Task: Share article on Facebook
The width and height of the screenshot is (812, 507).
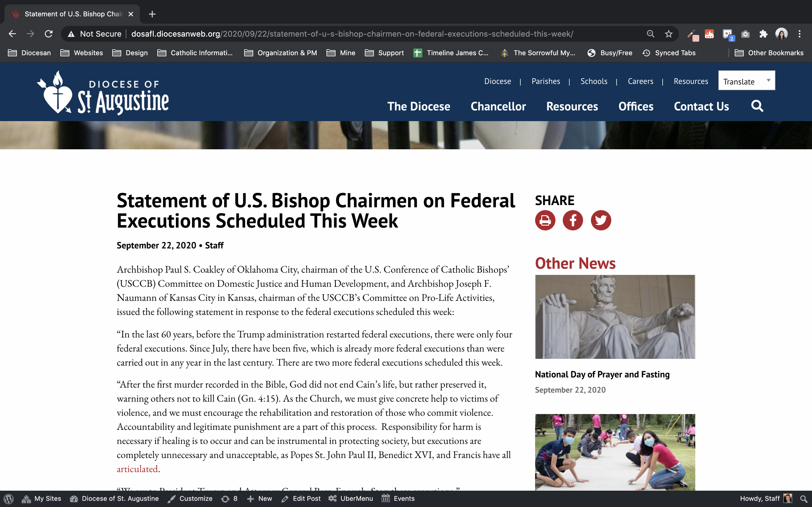Action: (x=573, y=220)
